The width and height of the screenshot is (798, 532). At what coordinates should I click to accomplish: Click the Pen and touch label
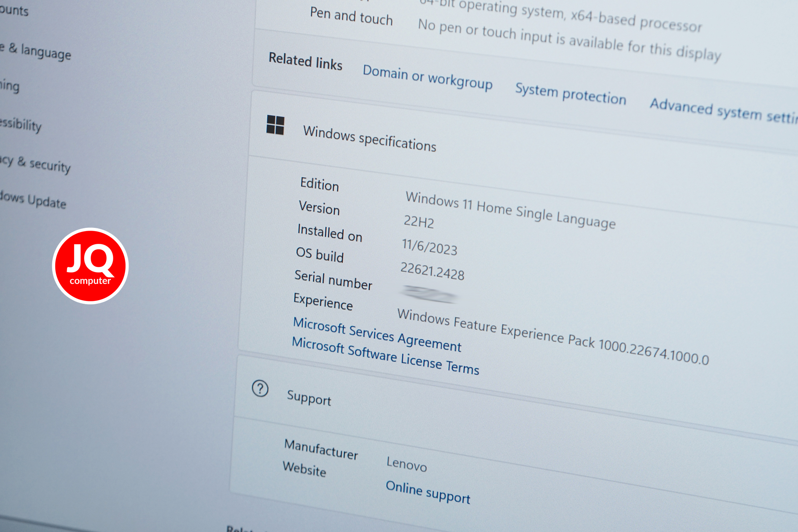click(x=351, y=16)
